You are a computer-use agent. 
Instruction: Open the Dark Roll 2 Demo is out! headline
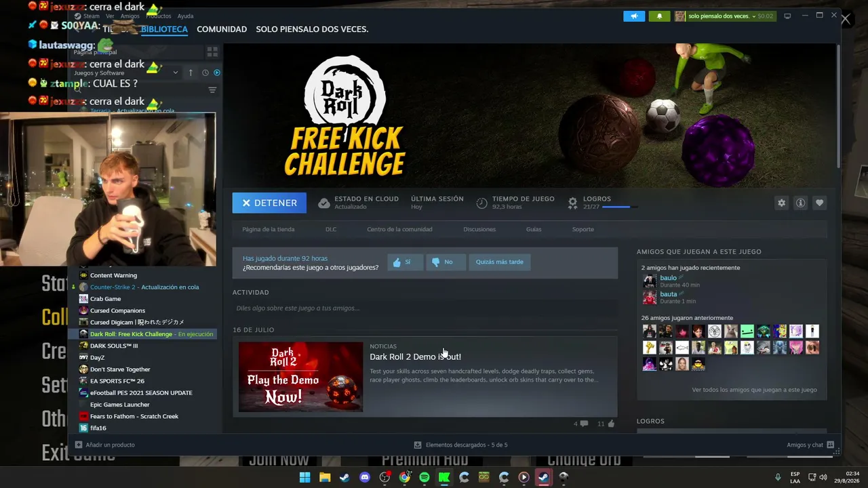[x=415, y=357]
